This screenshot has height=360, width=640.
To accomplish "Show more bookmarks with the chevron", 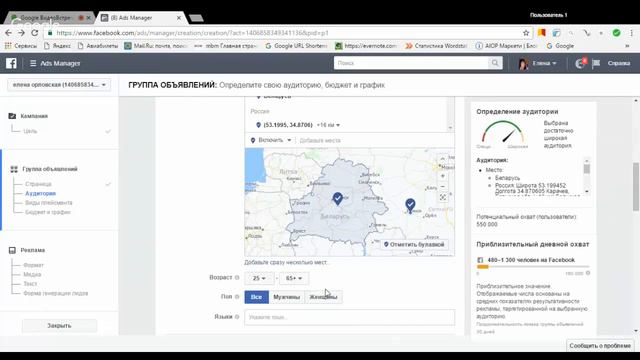I will 627,46.
